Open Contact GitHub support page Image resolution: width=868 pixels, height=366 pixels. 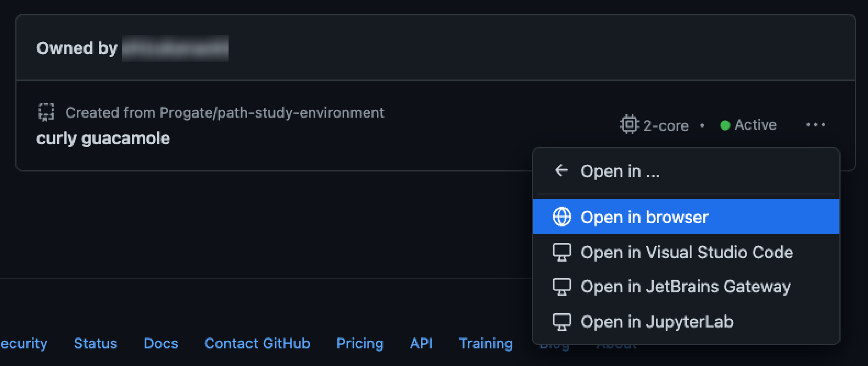point(257,343)
